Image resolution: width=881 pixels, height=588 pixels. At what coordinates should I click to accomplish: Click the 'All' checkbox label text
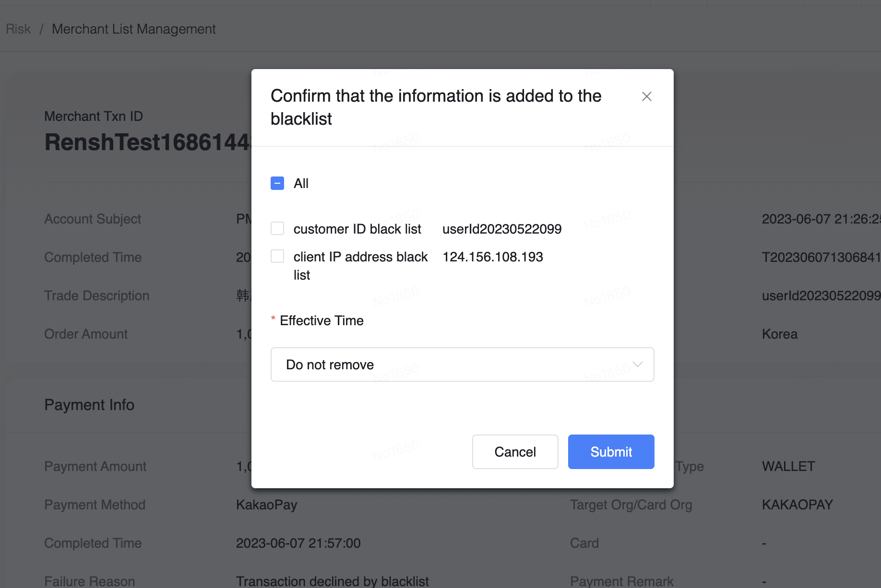coord(301,183)
